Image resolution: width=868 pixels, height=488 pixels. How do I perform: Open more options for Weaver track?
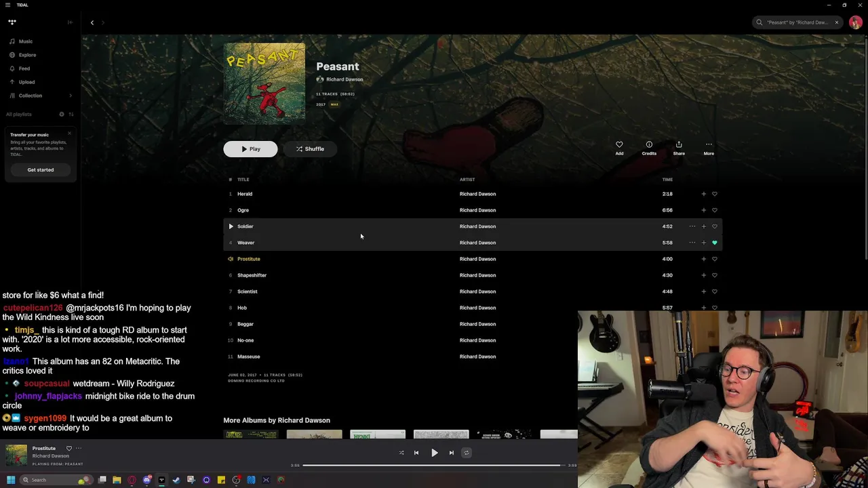692,243
